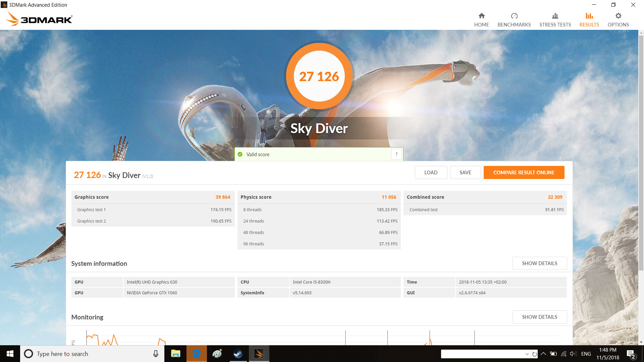Select the 48 threads row
Viewport: 644px width, 362px height.
pos(319,232)
